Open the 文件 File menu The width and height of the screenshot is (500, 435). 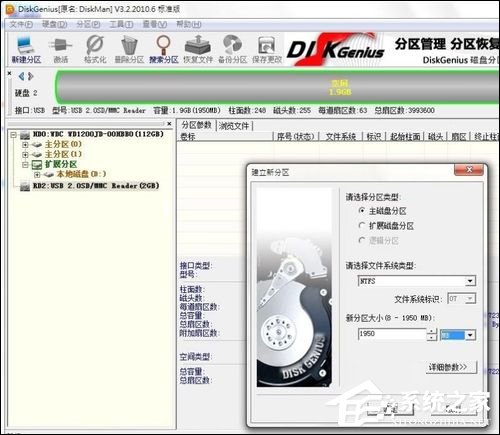tap(21, 24)
